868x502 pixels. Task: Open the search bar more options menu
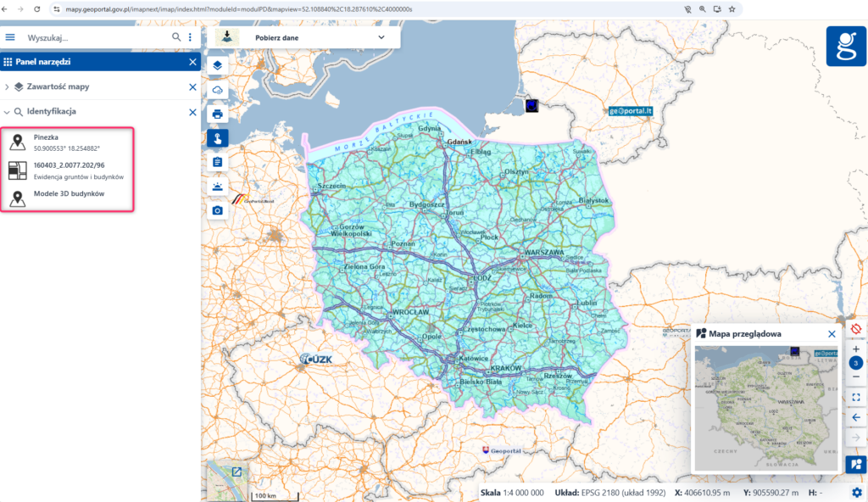[190, 37]
